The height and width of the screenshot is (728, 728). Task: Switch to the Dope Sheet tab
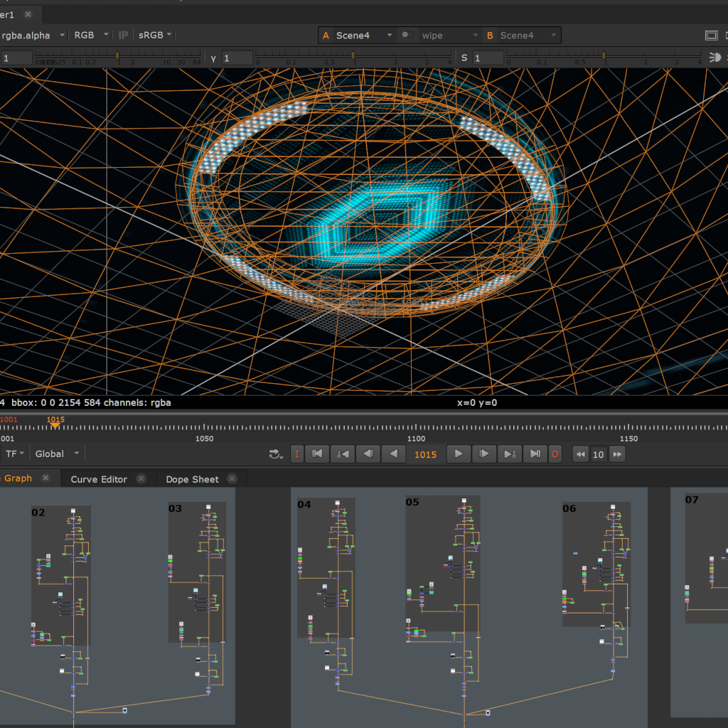192,479
